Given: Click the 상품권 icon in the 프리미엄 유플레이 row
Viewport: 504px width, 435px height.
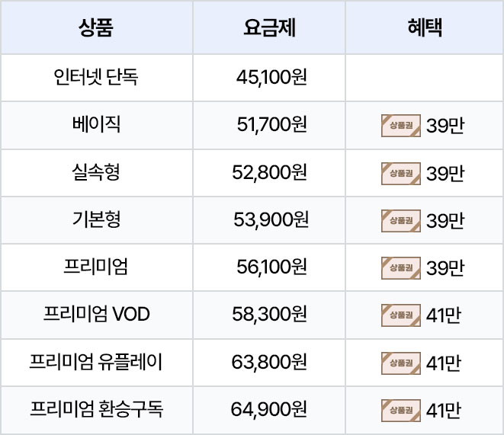Looking at the screenshot, I should click(x=401, y=363).
